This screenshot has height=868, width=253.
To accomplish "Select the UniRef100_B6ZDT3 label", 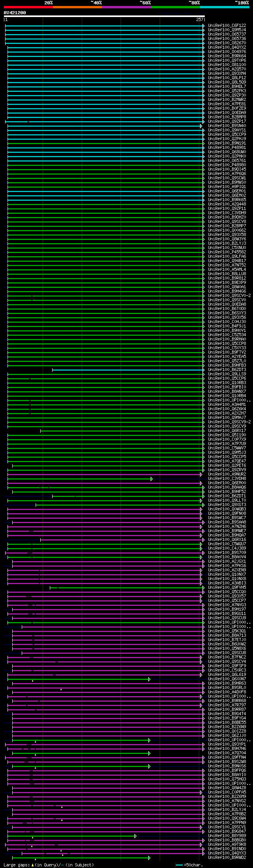I will click(x=227, y=369).
